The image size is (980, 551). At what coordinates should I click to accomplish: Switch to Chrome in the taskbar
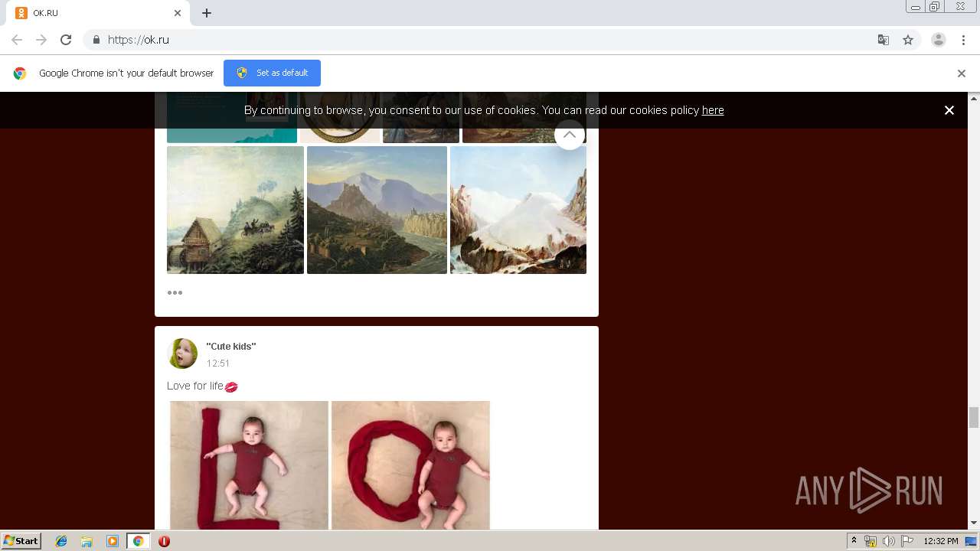138,541
